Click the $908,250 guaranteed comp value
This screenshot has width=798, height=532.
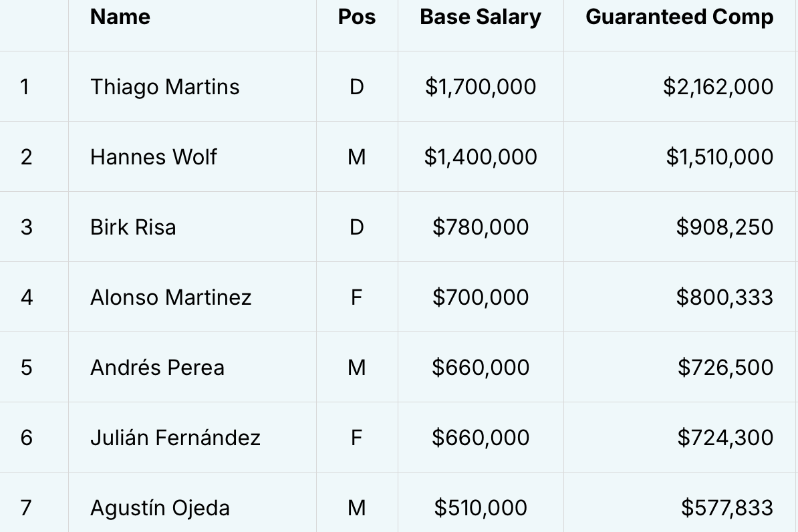coord(724,227)
